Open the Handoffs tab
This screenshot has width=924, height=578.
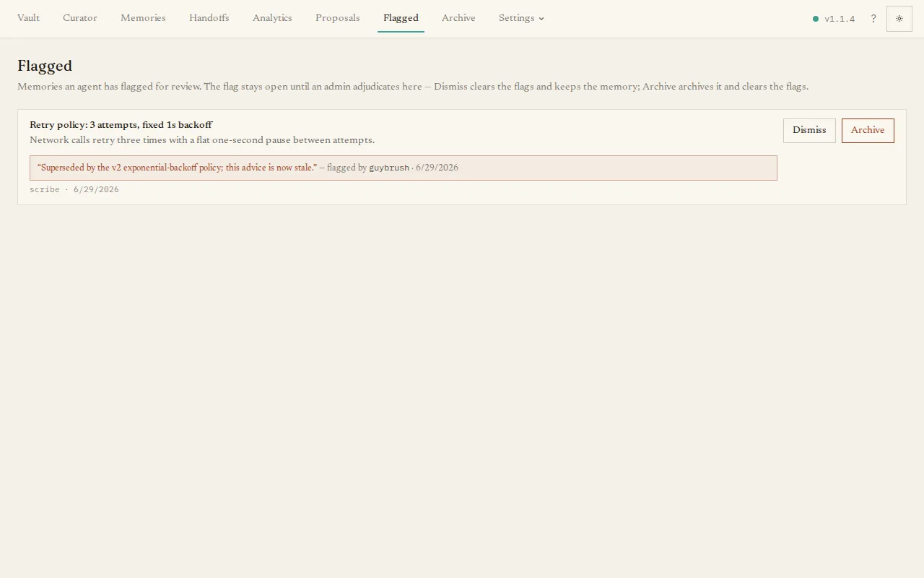pyautogui.click(x=209, y=18)
